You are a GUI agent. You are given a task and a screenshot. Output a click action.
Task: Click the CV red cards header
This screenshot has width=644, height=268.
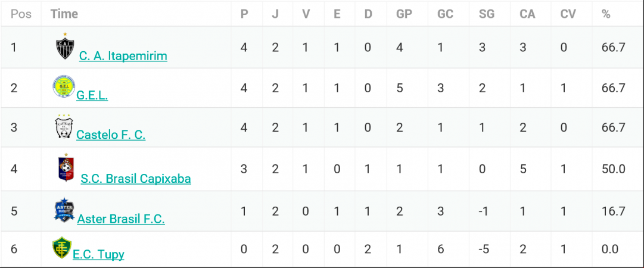click(568, 14)
